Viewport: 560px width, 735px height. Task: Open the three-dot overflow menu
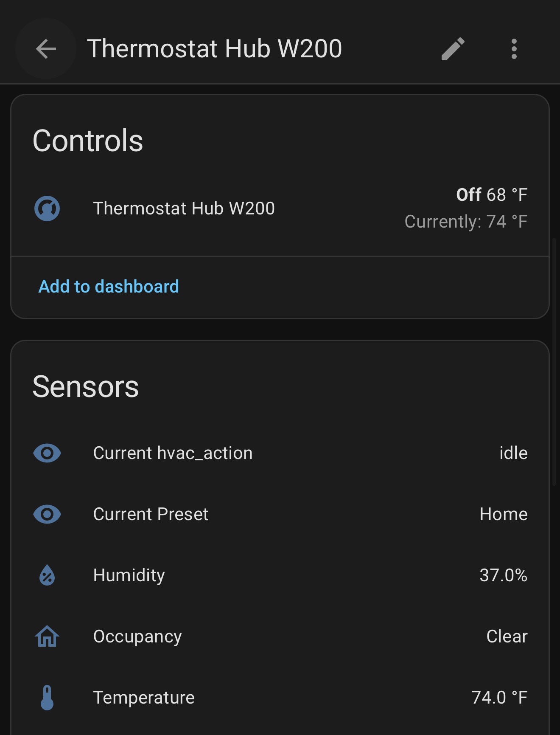(514, 49)
